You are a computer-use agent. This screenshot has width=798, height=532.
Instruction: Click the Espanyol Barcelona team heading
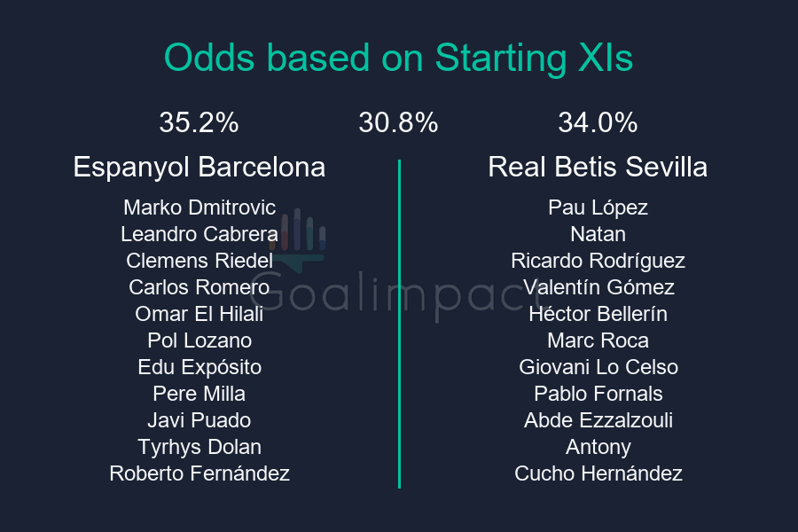pyautogui.click(x=199, y=167)
